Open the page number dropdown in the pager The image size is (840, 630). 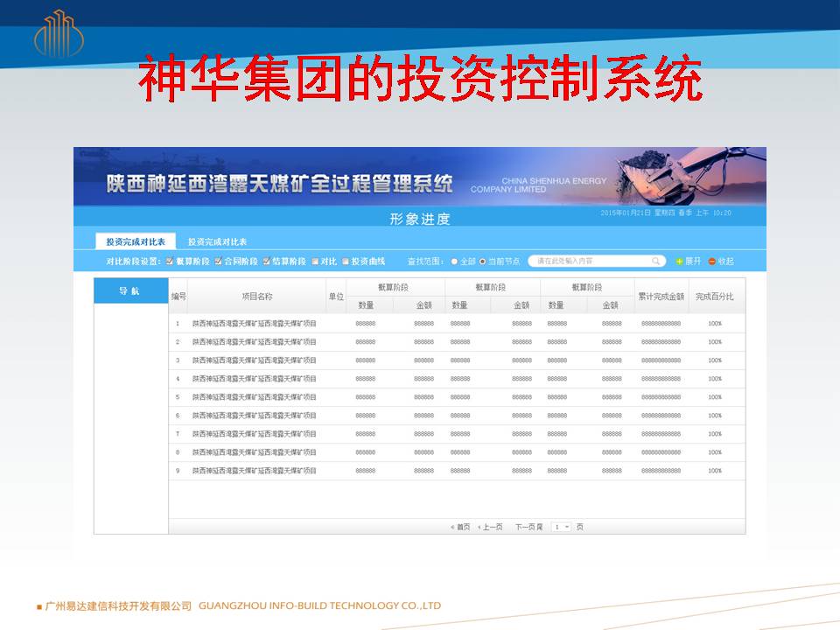pyautogui.click(x=562, y=527)
